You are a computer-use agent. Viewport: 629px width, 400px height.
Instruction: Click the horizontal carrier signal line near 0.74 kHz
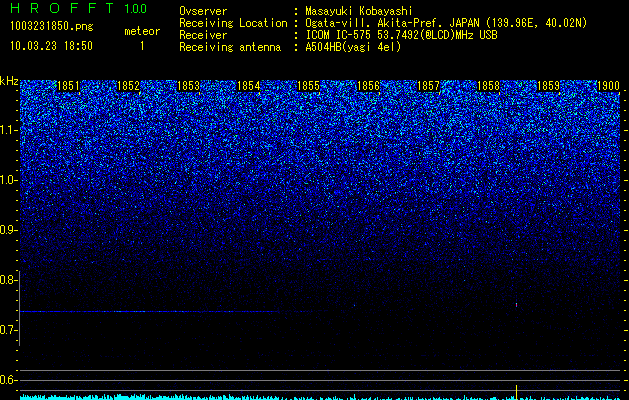coord(149,311)
